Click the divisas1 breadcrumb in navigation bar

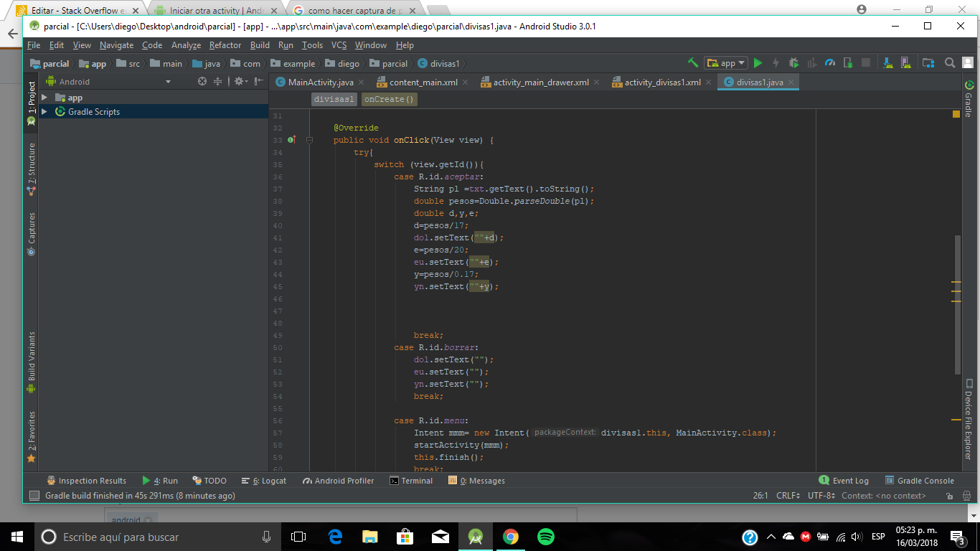click(x=438, y=64)
